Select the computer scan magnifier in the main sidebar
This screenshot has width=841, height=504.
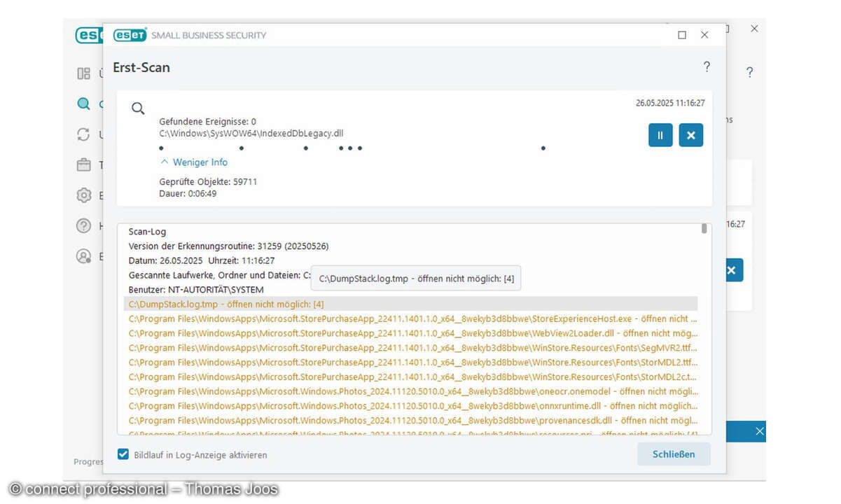coord(84,104)
